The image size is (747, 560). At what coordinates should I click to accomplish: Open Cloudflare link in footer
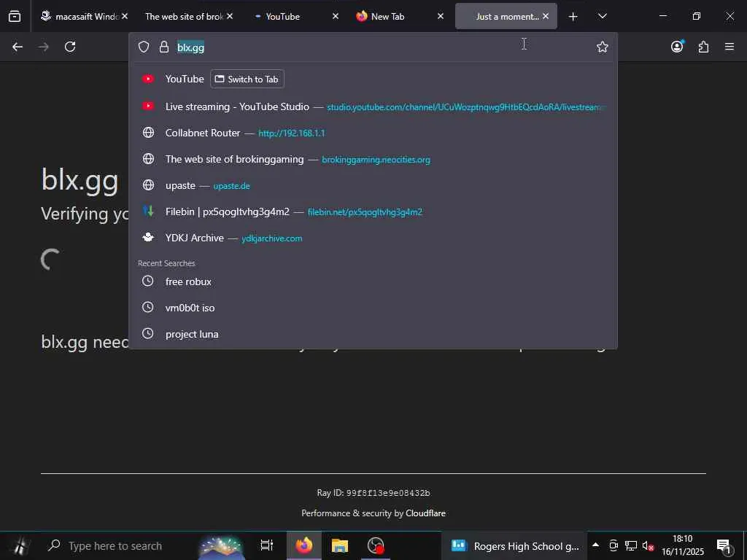coord(425,513)
